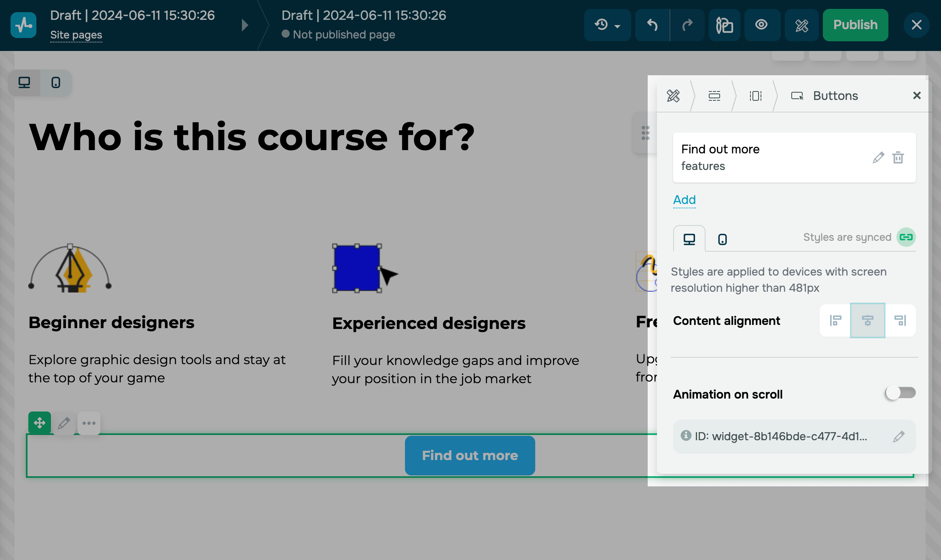Click the Add link to add button
The image size is (941, 560).
684,200
